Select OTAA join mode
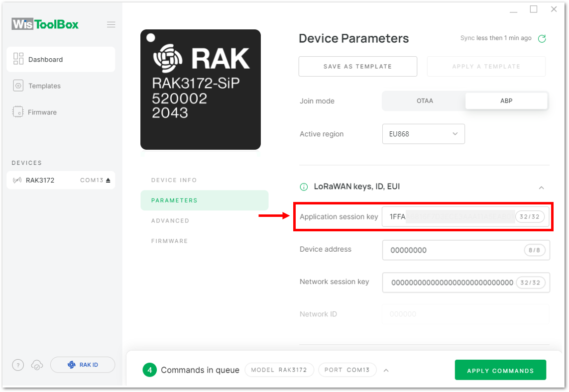 424,101
